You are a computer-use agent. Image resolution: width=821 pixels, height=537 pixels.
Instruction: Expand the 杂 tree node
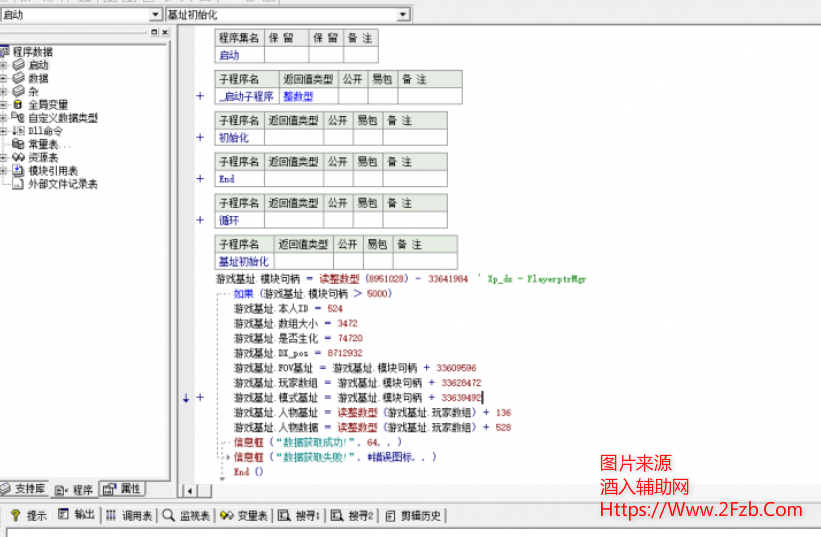click(x=5, y=91)
